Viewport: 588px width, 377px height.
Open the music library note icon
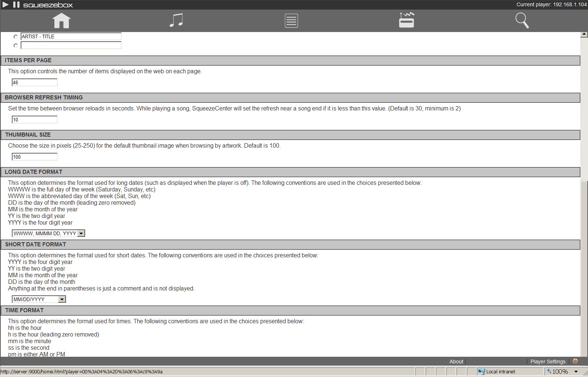[176, 21]
